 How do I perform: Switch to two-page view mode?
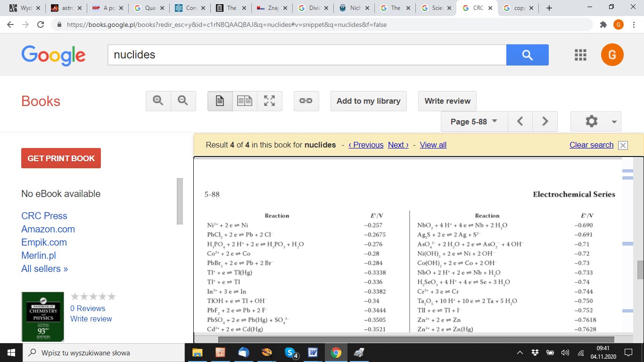coord(245,101)
